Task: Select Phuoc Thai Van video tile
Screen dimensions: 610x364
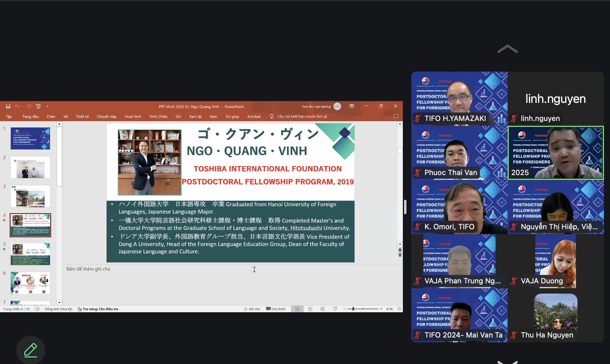Action: click(x=459, y=153)
